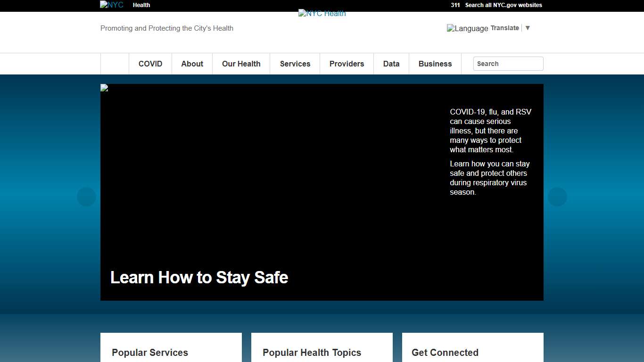Select Providers in the navigation bar

point(347,64)
